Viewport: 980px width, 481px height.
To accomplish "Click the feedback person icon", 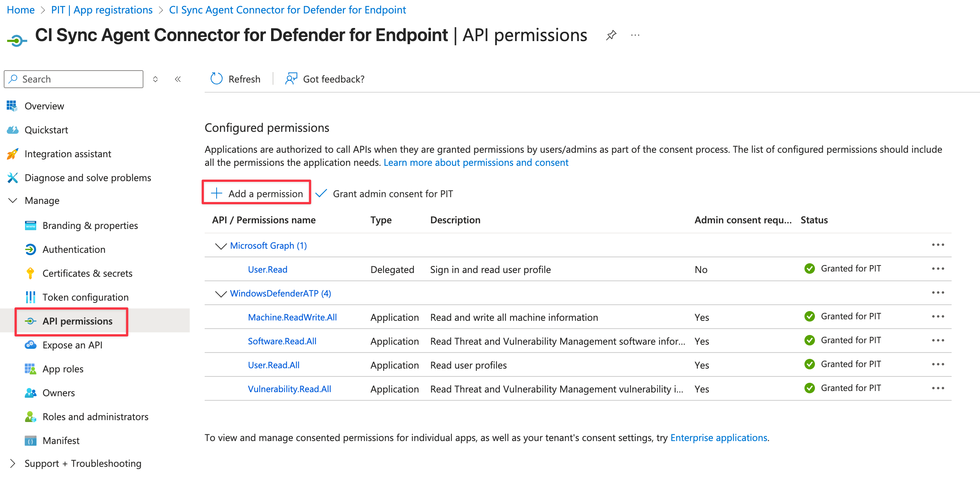I will tap(291, 79).
